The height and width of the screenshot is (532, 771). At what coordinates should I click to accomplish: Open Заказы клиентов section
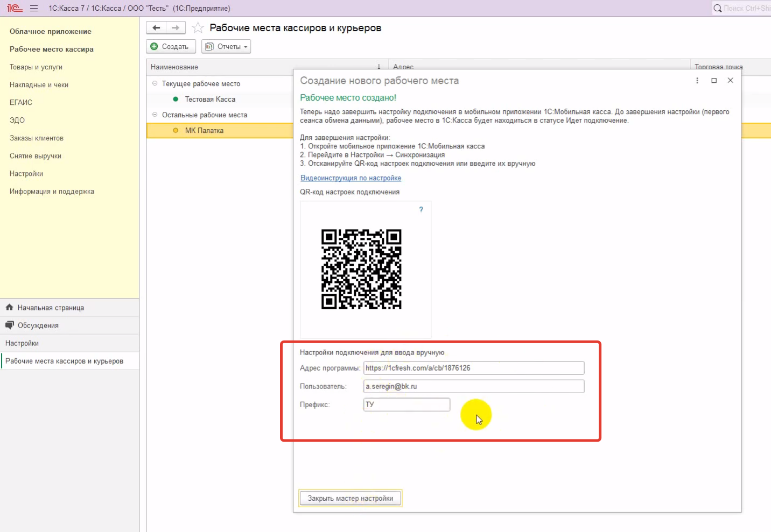pos(37,138)
